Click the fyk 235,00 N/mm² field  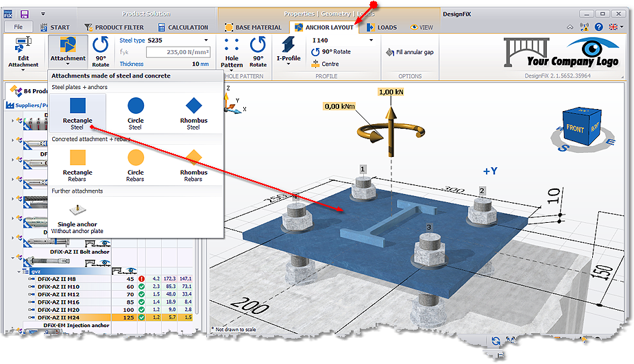pos(178,52)
